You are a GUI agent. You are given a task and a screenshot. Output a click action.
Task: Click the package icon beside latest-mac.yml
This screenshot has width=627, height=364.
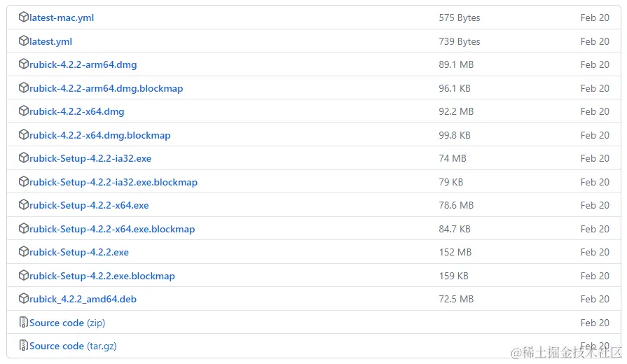[x=24, y=17]
